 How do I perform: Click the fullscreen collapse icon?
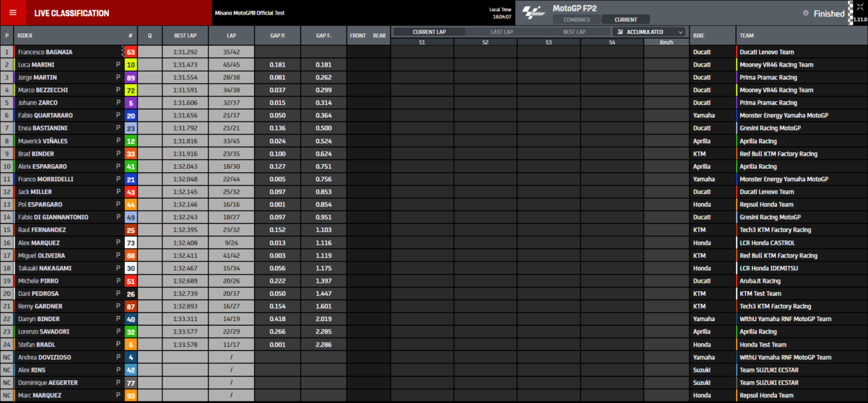[x=860, y=6]
